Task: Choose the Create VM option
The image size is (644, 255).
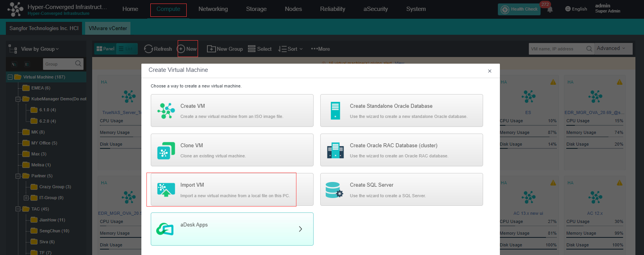Action: [232, 111]
